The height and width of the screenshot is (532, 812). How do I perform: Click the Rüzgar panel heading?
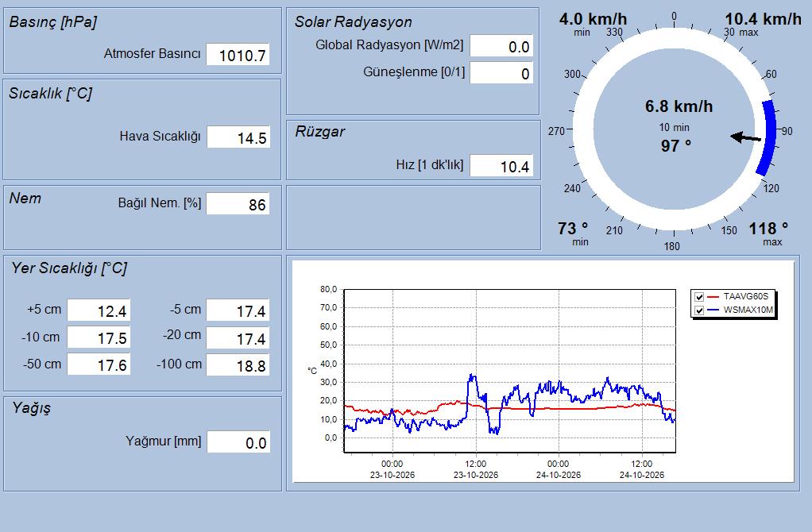320,132
